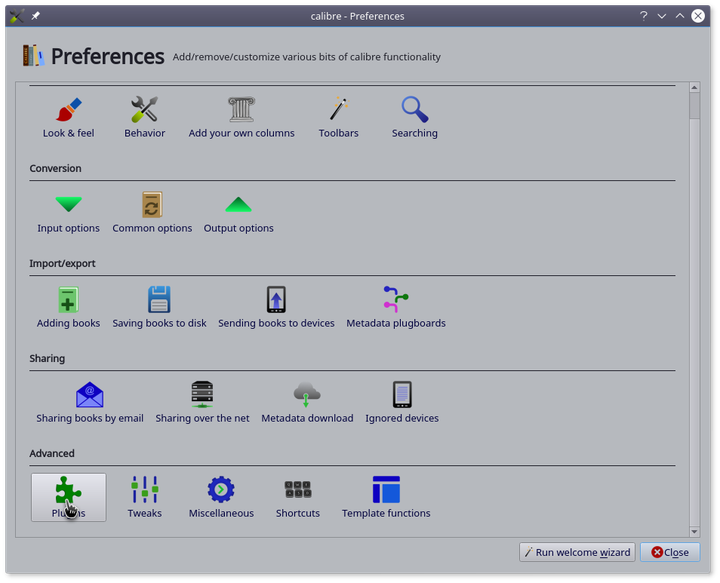Open the Behavior settings icon
Screen dimensions: 720x583
tap(144, 117)
